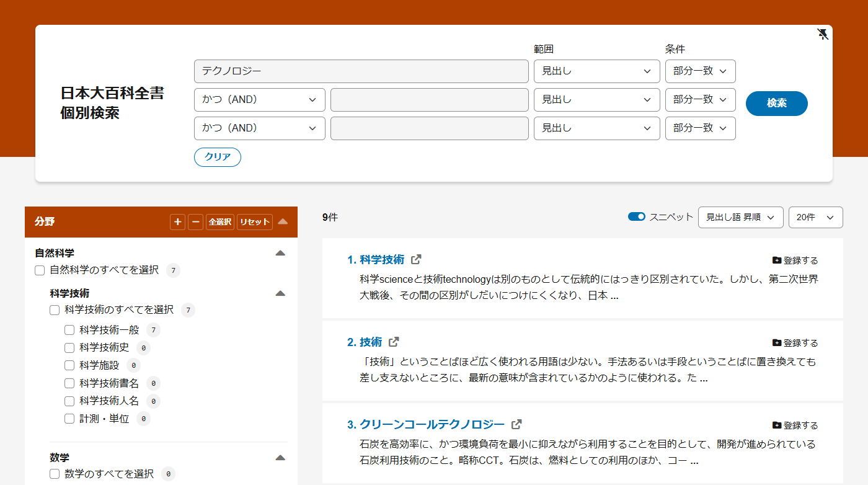This screenshot has width=868, height=485.
Task: Open the 部分一致 dropdown in the third row
Action: point(701,128)
